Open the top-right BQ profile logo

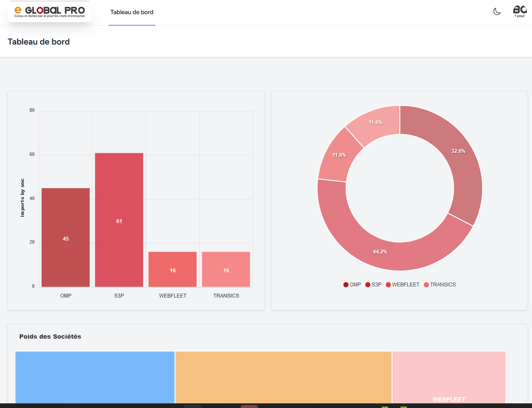tap(520, 12)
